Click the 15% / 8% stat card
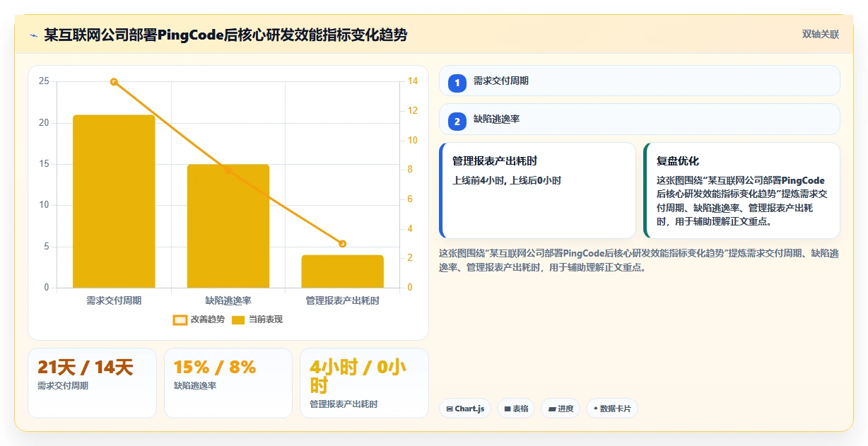Viewport: 868px width, 446px height. [x=228, y=382]
